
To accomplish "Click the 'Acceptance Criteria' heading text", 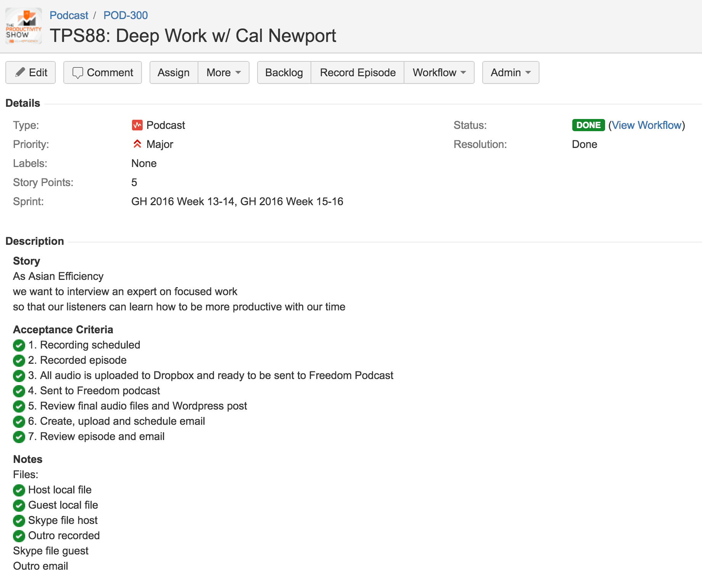I will tap(63, 329).
